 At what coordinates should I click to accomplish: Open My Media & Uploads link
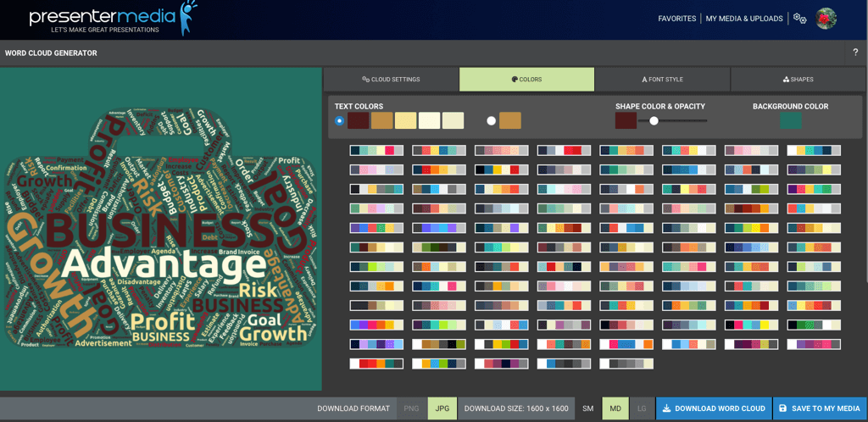pyautogui.click(x=744, y=19)
